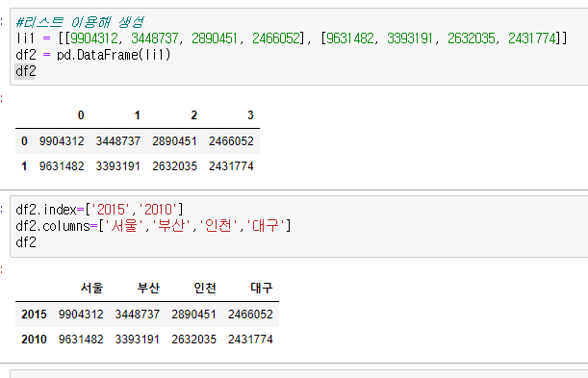The image size is (588, 378).
Task: Click cell 2632035 in the 2010 row
Action: pyautogui.click(x=193, y=339)
